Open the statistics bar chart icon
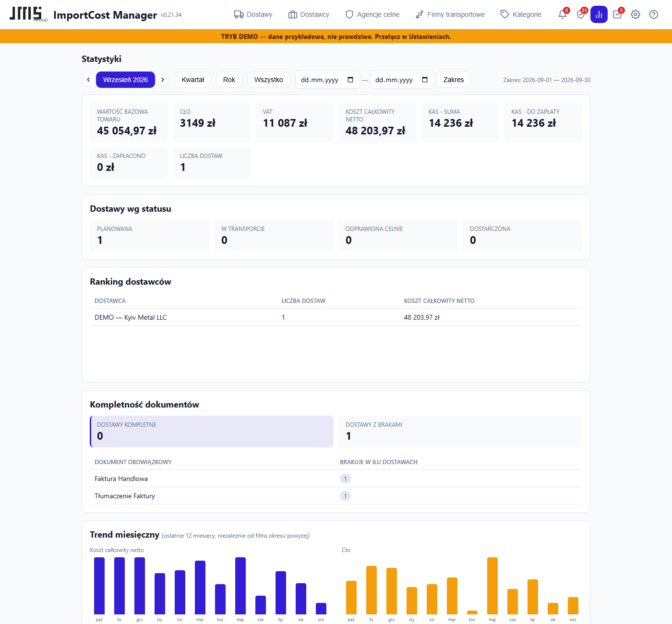The height and width of the screenshot is (624, 672). pos(599,14)
